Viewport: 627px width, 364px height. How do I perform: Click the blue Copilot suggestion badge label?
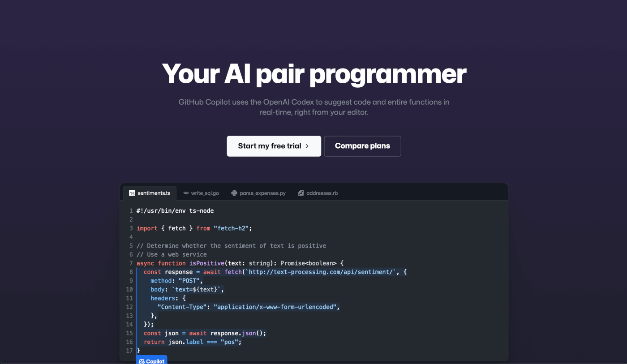(155, 361)
